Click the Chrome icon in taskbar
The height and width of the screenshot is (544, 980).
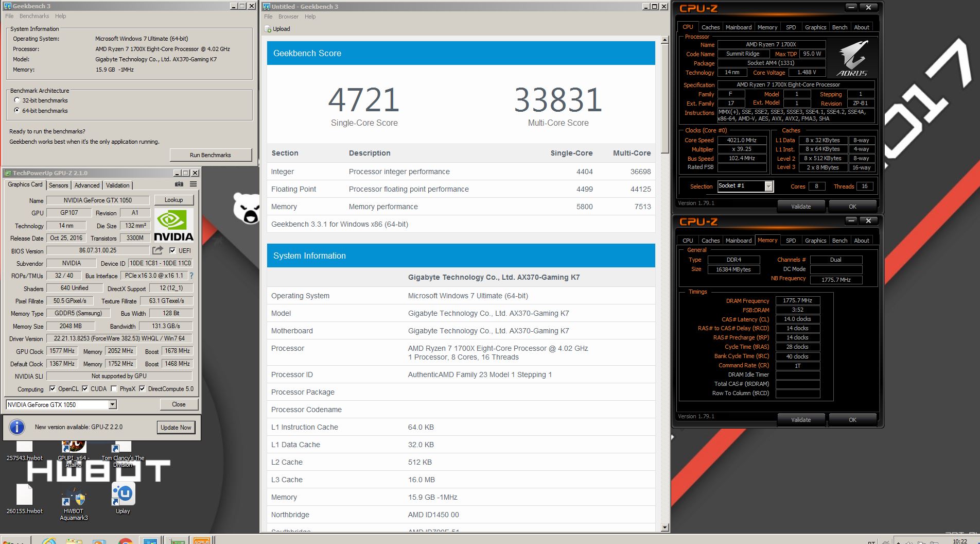[x=125, y=541]
